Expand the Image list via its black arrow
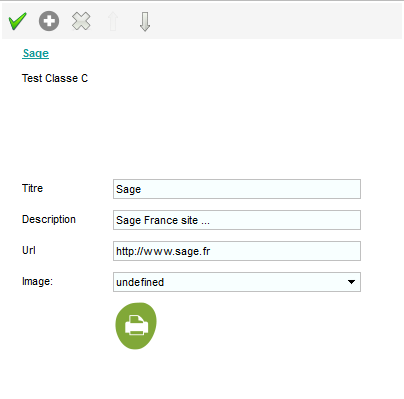 (x=351, y=282)
